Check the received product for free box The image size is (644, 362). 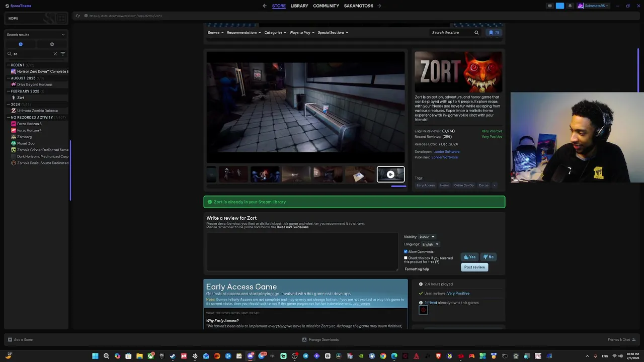(x=406, y=258)
